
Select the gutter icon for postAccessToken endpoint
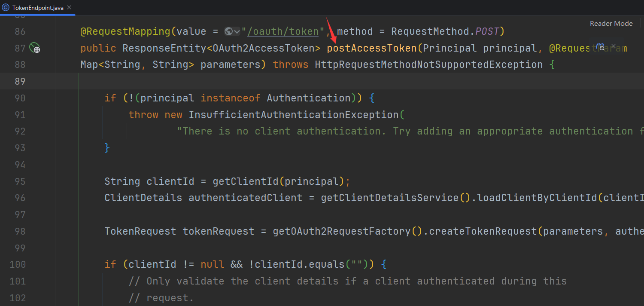click(x=34, y=48)
